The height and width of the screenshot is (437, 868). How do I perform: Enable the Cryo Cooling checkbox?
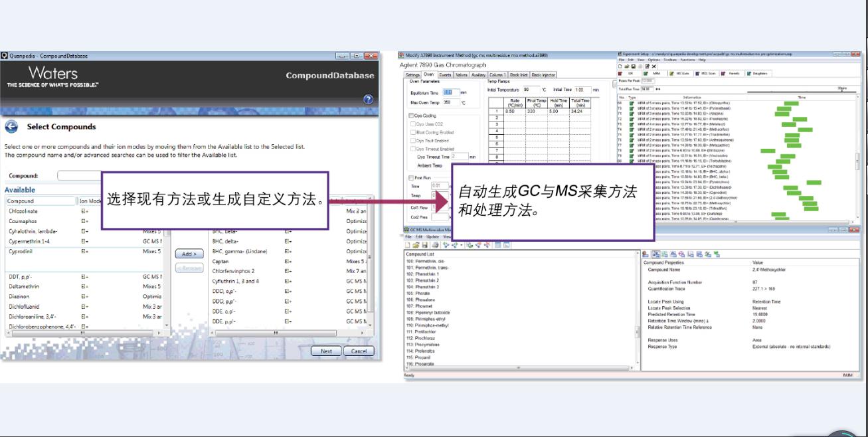[x=411, y=116]
